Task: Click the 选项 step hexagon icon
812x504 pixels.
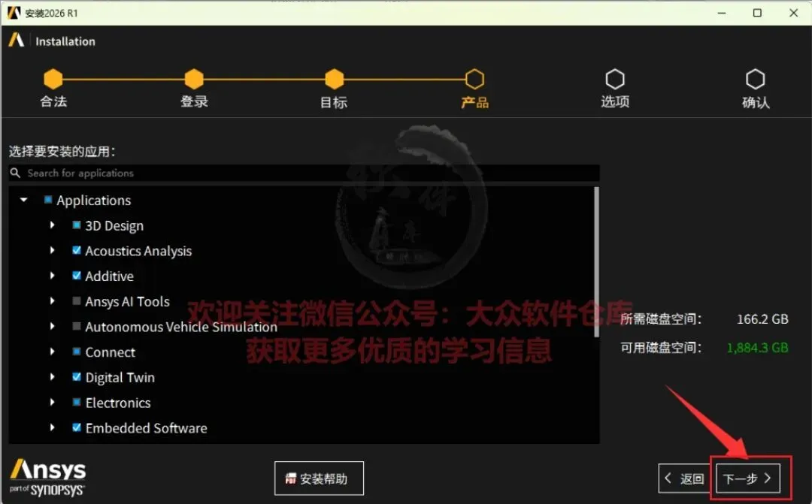Action: (x=615, y=79)
